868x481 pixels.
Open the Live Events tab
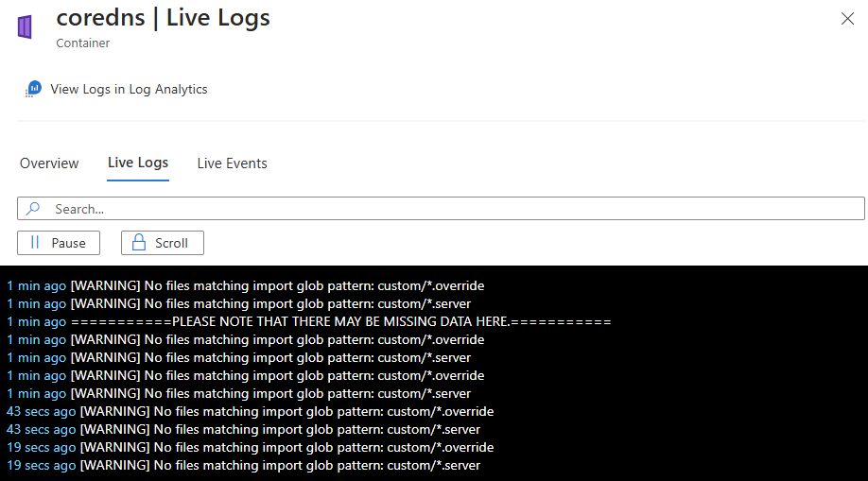coord(232,163)
